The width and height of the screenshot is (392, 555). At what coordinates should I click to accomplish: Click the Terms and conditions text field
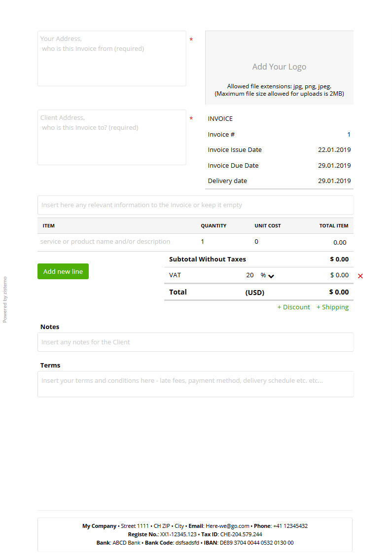[x=195, y=384]
